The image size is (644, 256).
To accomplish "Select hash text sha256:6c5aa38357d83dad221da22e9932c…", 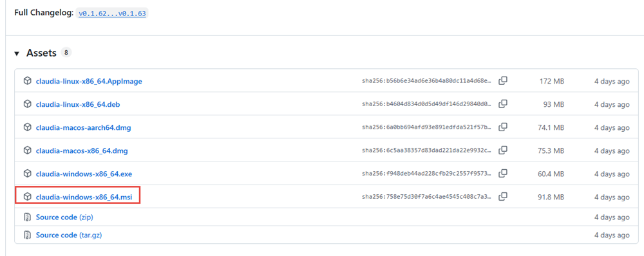I will (x=426, y=151).
